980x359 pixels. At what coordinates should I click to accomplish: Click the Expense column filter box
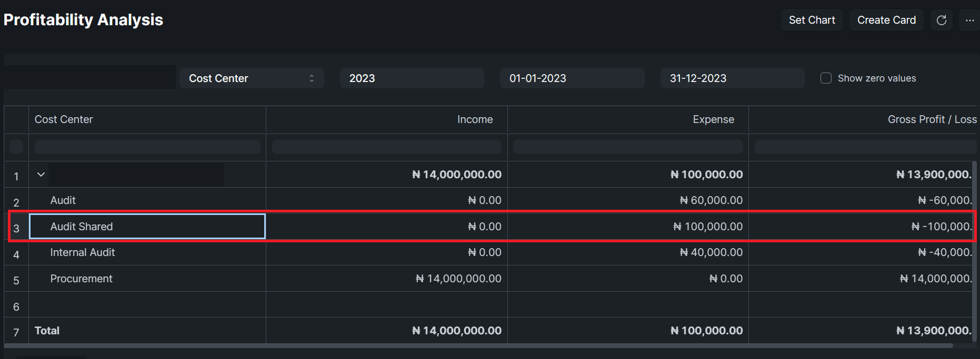pyautogui.click(x=628, y=147)
